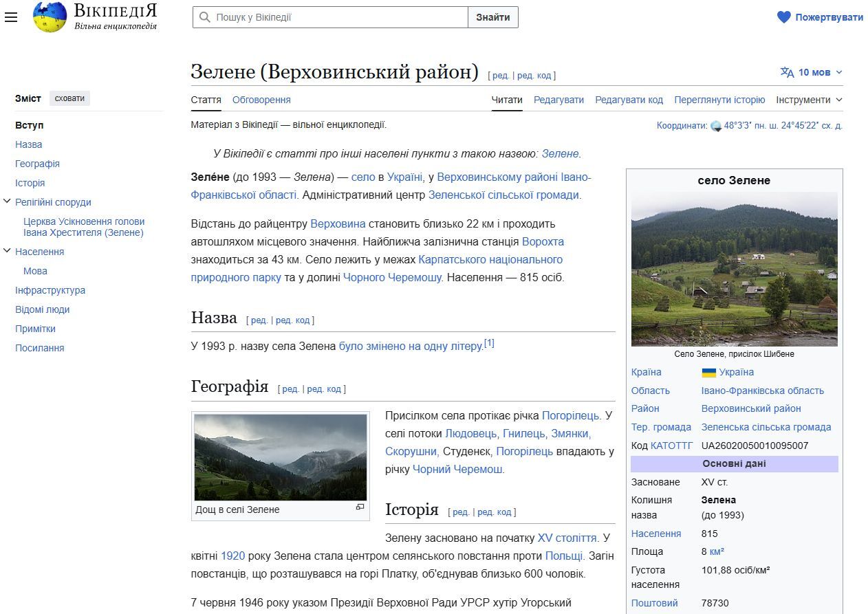Hide the table of contents sidebar
Image resolution: width=868 pixels, height=614 pixels.
coord(69,98)
